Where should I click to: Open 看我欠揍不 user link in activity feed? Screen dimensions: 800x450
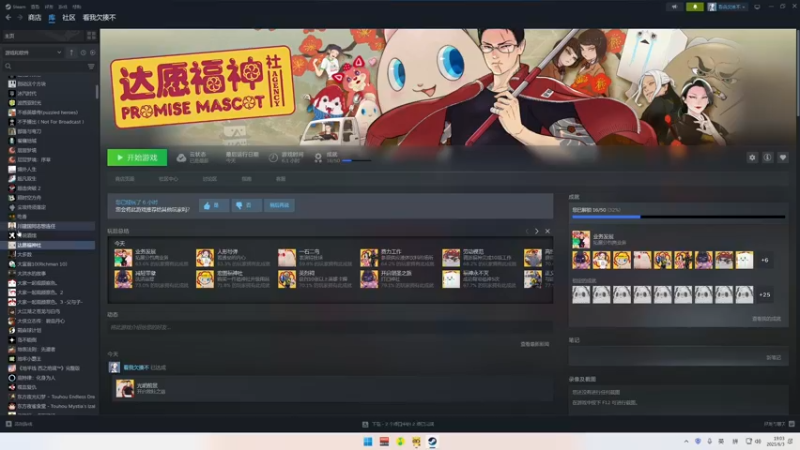coord(136,367)
